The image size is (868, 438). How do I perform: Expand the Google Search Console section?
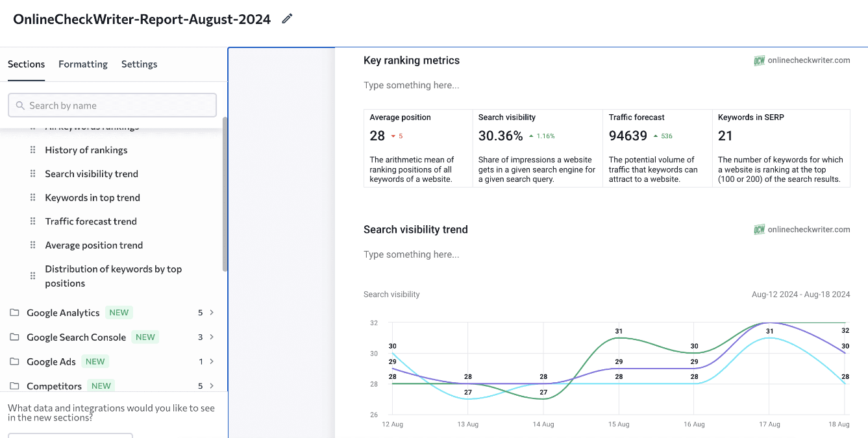213,337
